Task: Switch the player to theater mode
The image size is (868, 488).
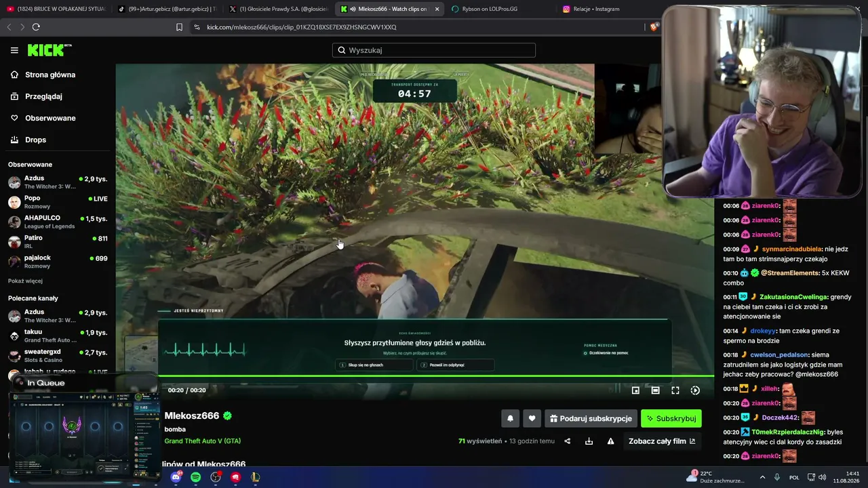Action: pyautogui.click(x=656, y=390)
